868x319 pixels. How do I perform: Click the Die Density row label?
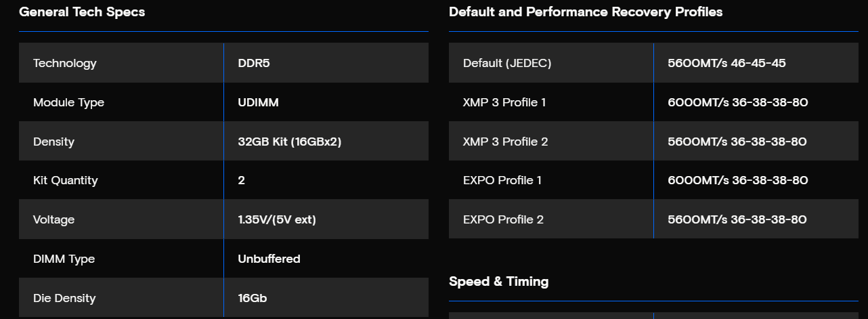tap(64, 299)
